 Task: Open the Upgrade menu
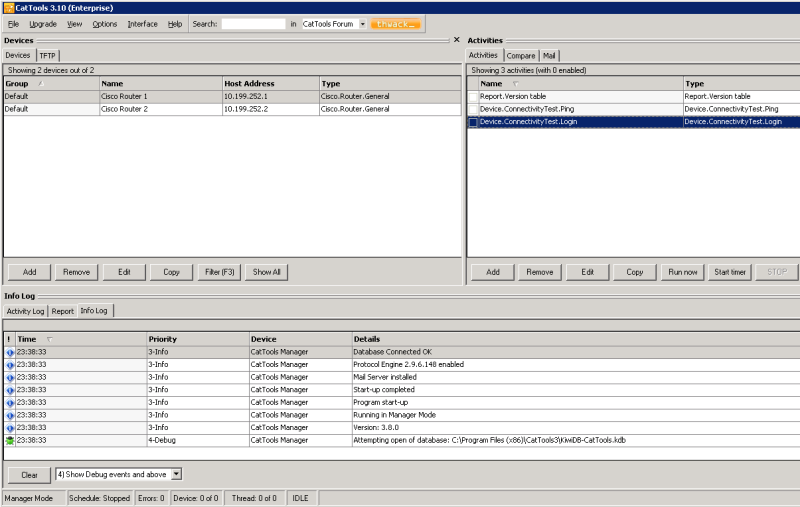(x=43, y=24)
